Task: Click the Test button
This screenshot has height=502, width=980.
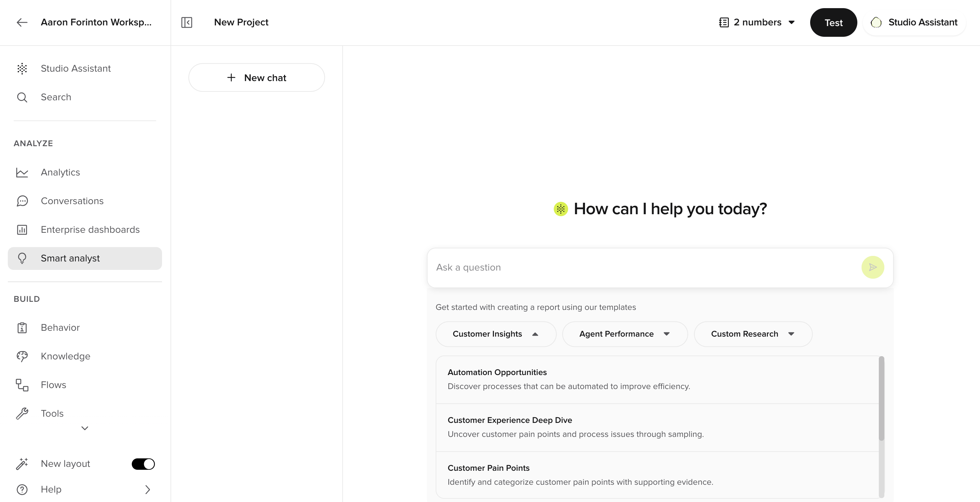Action: pyautogui.click(x=833, y=22)
